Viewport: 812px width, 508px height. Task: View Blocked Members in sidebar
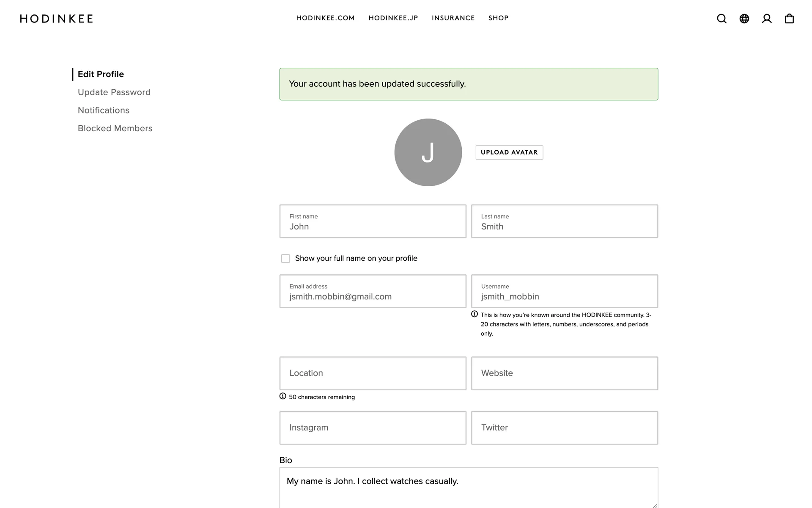click(x=115, y=128)
